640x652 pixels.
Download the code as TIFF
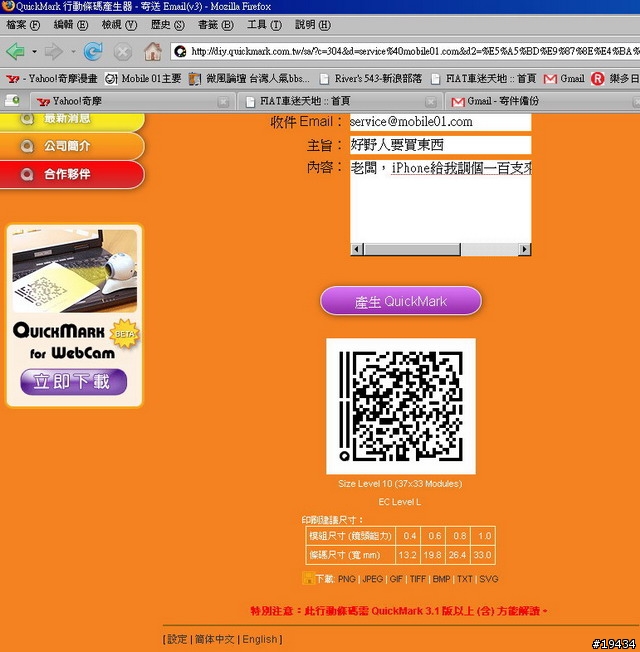(x=418, y=579)
